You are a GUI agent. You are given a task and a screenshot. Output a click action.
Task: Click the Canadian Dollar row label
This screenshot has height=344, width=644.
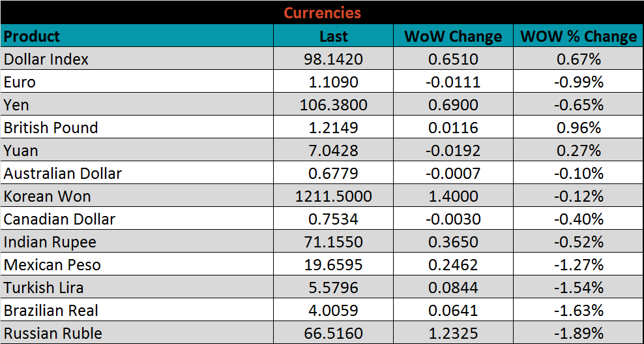coord(59,219)
